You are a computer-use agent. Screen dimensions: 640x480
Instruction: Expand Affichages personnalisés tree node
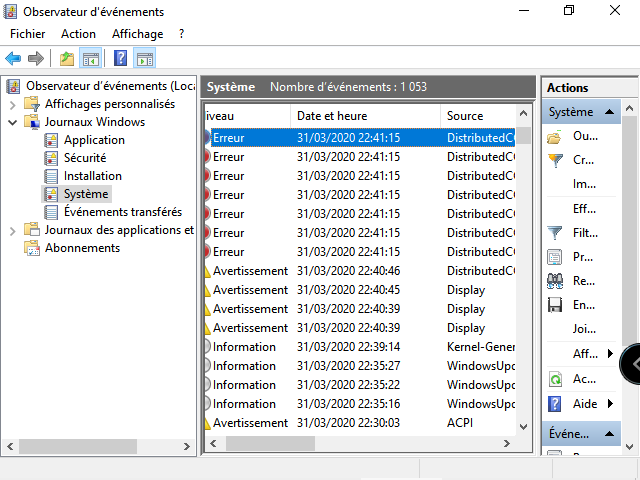coord(13,105)
